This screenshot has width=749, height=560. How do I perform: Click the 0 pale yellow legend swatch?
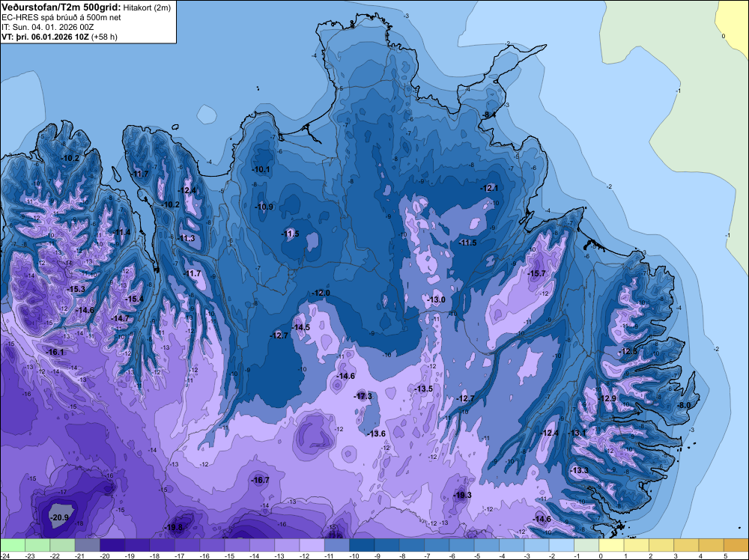[611, 545]
